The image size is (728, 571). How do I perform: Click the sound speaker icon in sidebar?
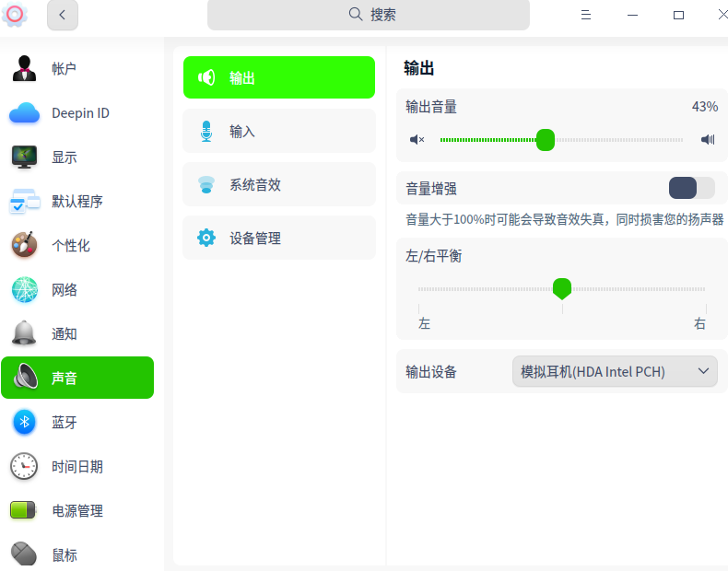(26, 377)
